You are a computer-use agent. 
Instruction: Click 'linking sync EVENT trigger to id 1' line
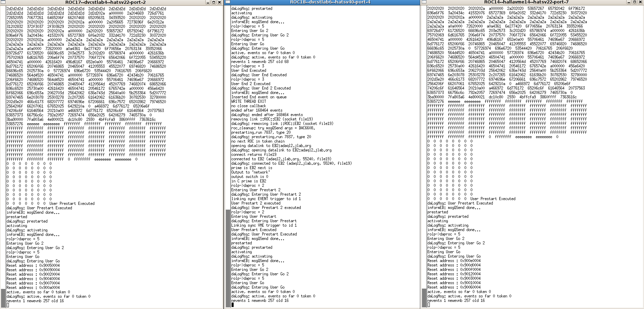point(266,199)
